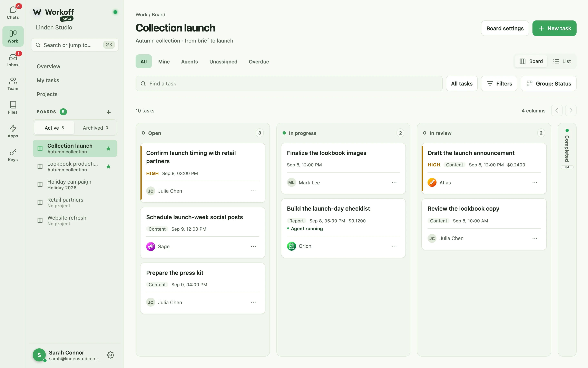Switch to Board view
This screenshot has height=368, width=588.
pos(531,61)
